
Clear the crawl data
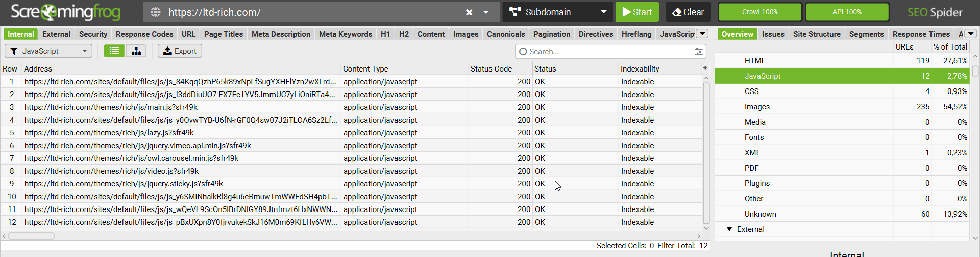coord(688,12)
